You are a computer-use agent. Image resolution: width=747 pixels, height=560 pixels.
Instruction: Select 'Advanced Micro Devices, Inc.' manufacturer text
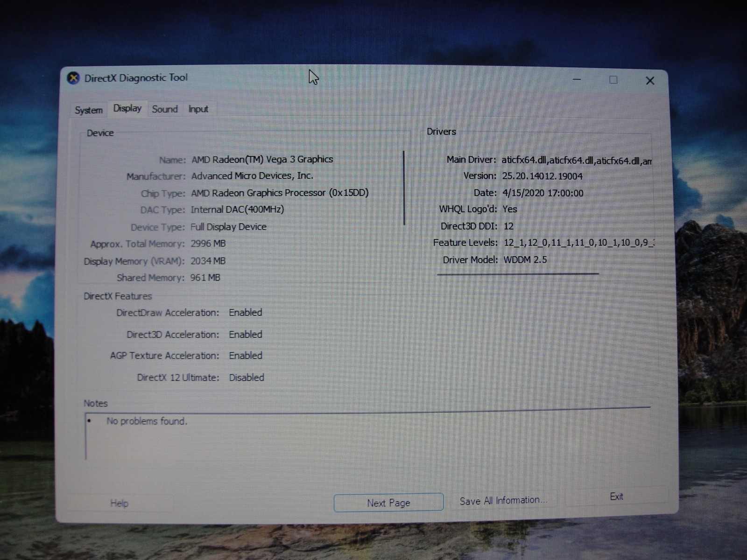(x=252, y=176)
